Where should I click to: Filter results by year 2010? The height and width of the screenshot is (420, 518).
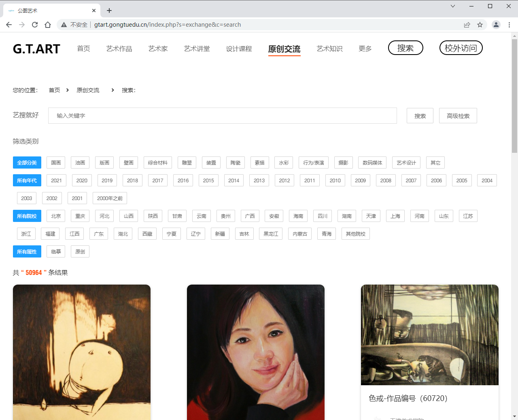pyautogui.click(x=335, y=180)
